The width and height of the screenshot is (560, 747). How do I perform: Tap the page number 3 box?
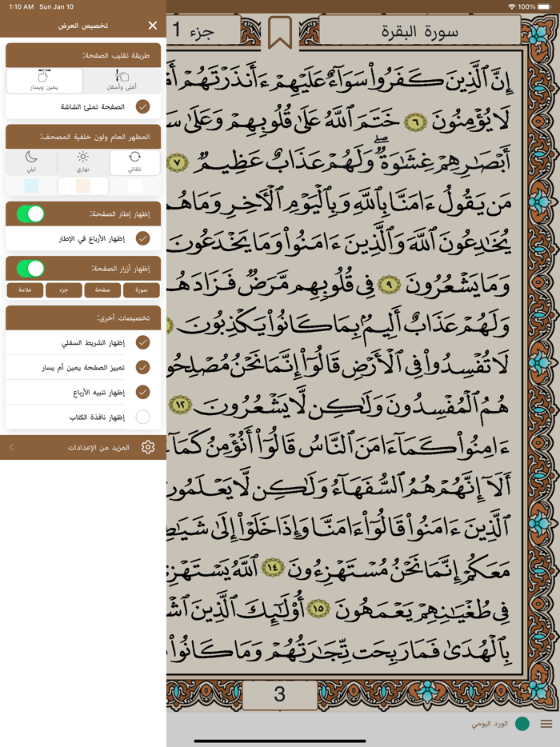[280, 694]
